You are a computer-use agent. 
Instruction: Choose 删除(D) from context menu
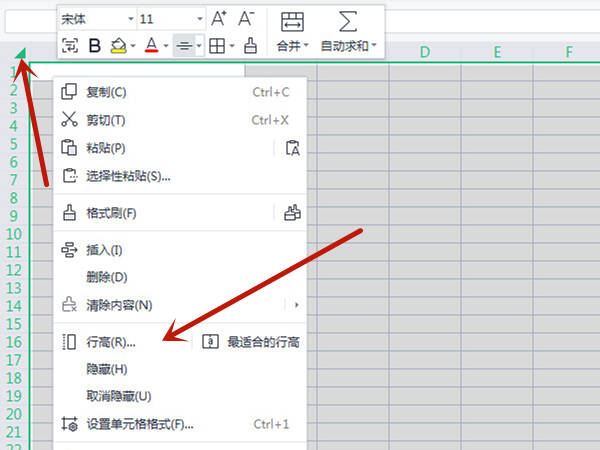(180, 277)
